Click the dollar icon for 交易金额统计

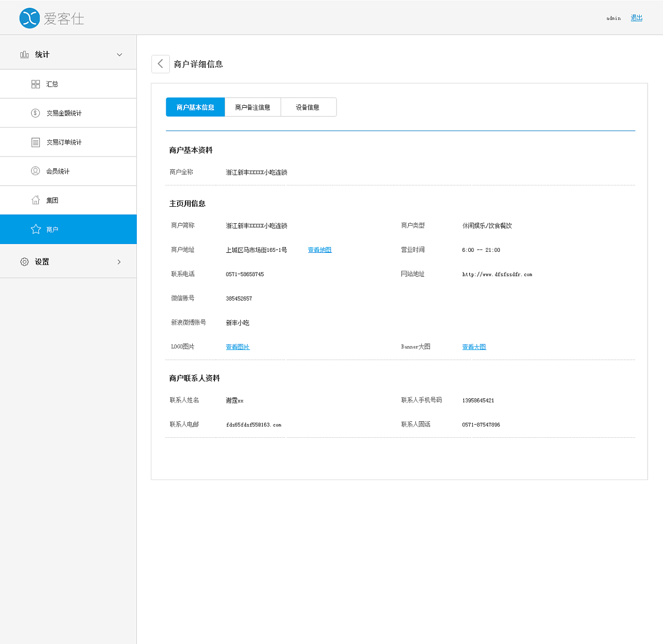point(36,113)
